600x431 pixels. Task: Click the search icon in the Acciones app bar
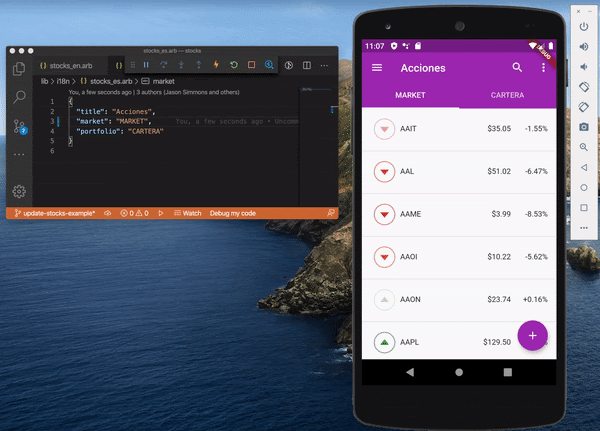[x=517, y=68]
